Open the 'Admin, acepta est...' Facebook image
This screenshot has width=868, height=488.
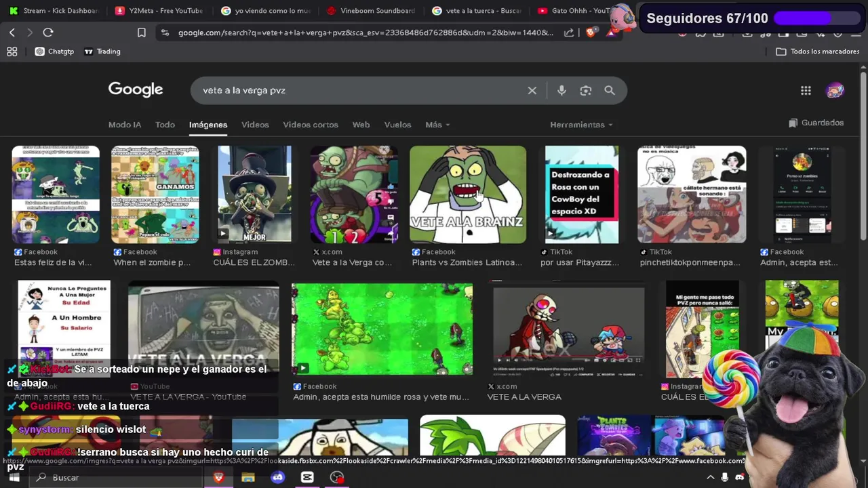point(802,195)
